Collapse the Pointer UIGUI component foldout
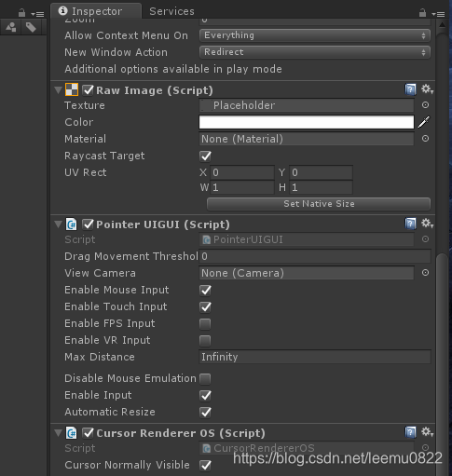Screen dimensions: 452x476 [x=58, y=224]
